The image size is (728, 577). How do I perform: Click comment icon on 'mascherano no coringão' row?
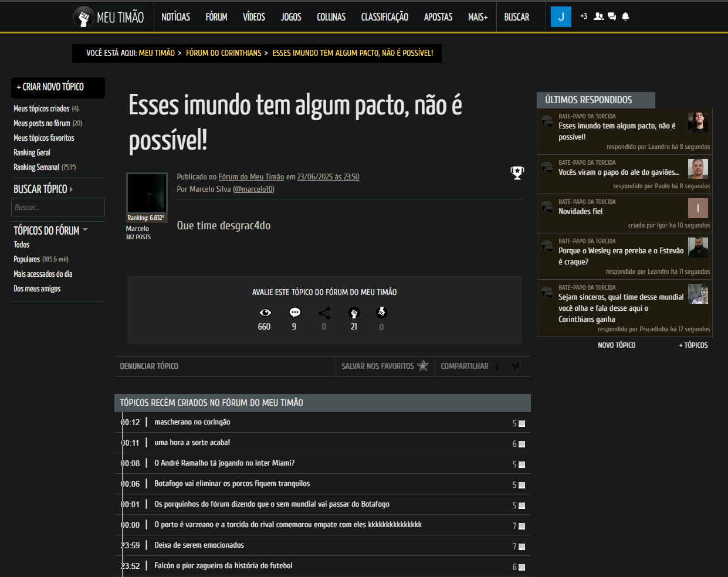click(522, 423)
